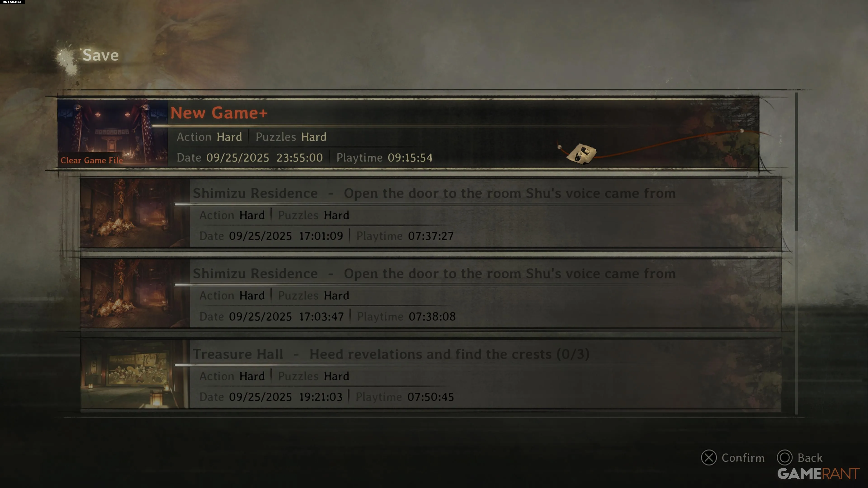Select the New Game+ save slot
This screenshot has height=488, width=868.
[408, 133]
